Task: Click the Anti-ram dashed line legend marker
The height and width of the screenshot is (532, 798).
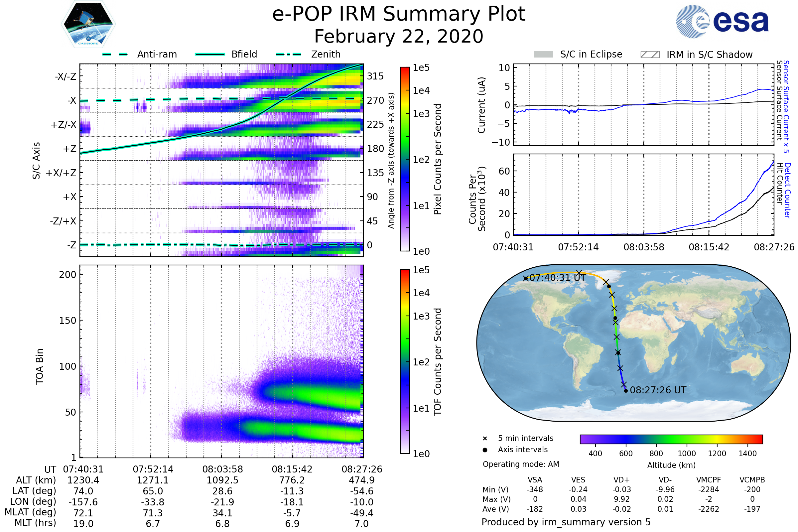Action: pyautogui.click(x=115, y=54)
